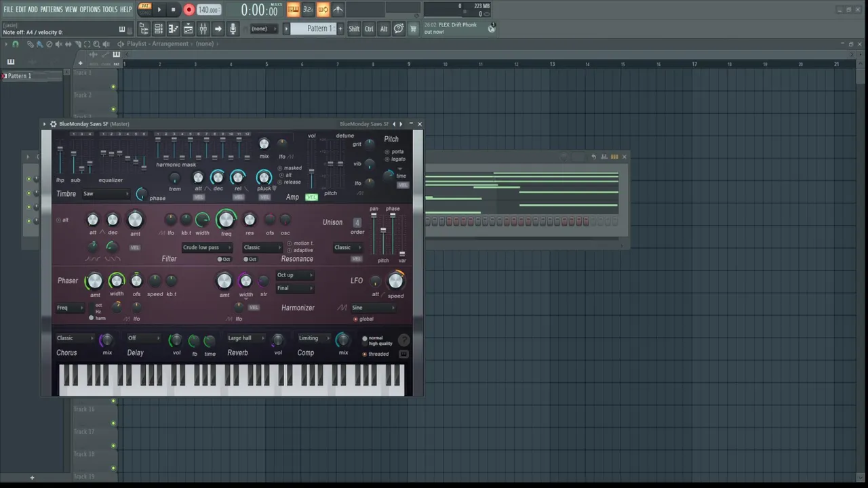Open the plugin help question mark button

pos(403,340)
